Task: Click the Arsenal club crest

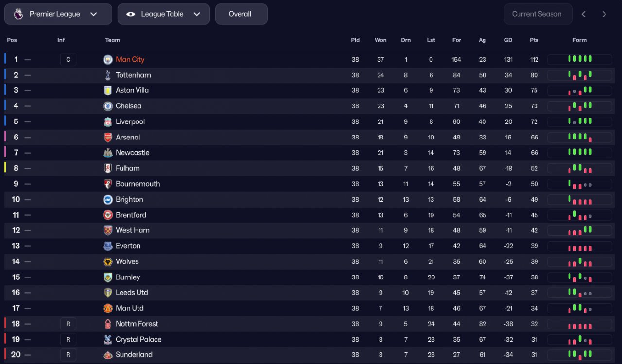Action: [108, 137]
